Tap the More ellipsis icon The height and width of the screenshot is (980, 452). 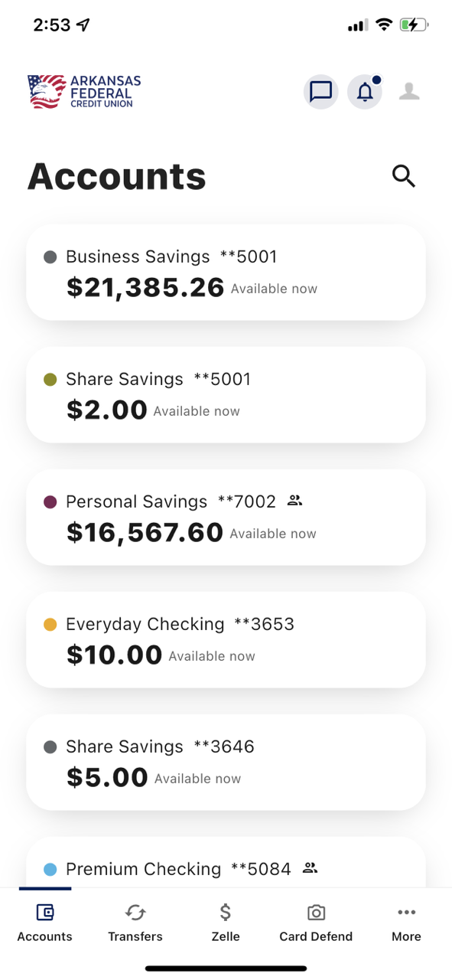(x=406, y=913)
